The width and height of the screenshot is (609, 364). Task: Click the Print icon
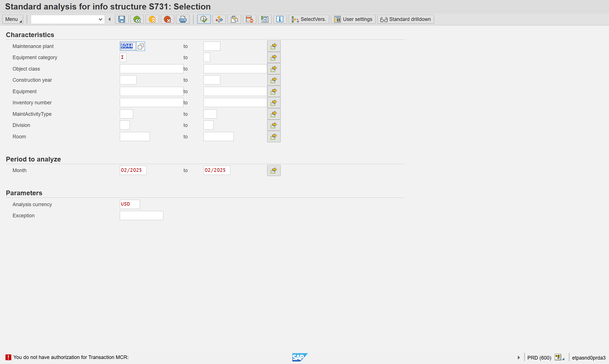pyautogui.click(x=183, y=19)
